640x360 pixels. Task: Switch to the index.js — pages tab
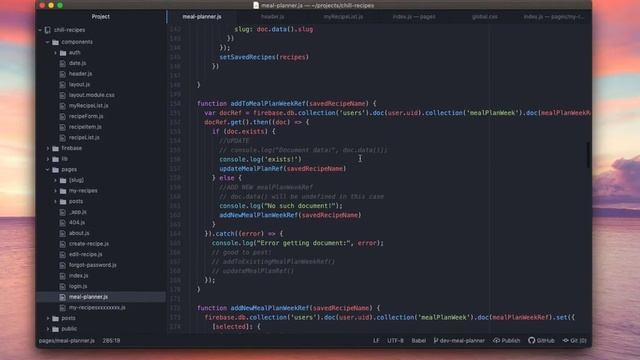pyautogui.click(x=414, y=17)
